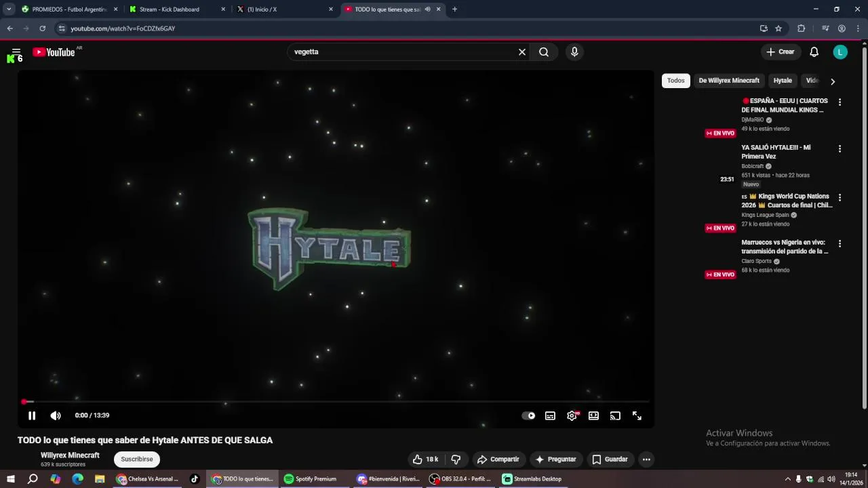
Task: Like the video (18 k)
Action: 426,459
